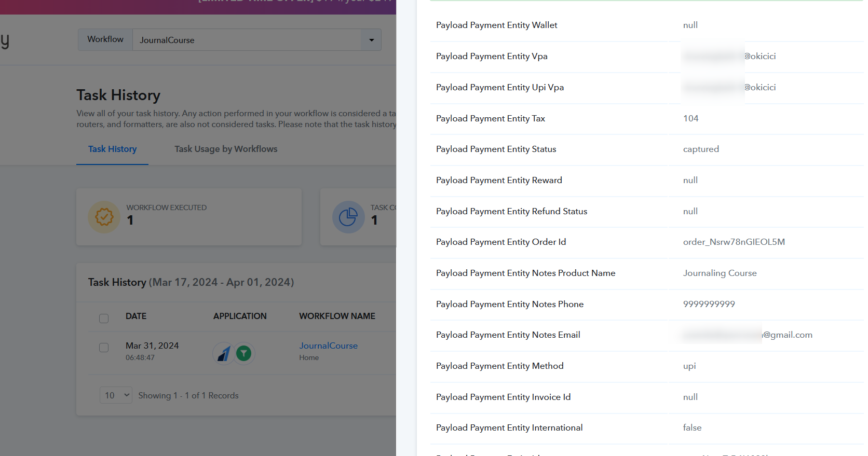Click the WORKFLOW NAME column header

(x=337, y=316)
